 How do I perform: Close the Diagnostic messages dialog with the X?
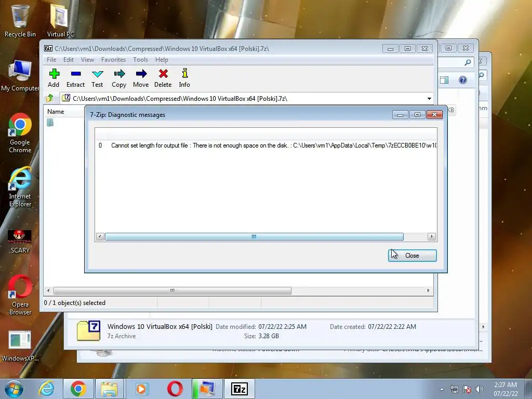(434, 115)
